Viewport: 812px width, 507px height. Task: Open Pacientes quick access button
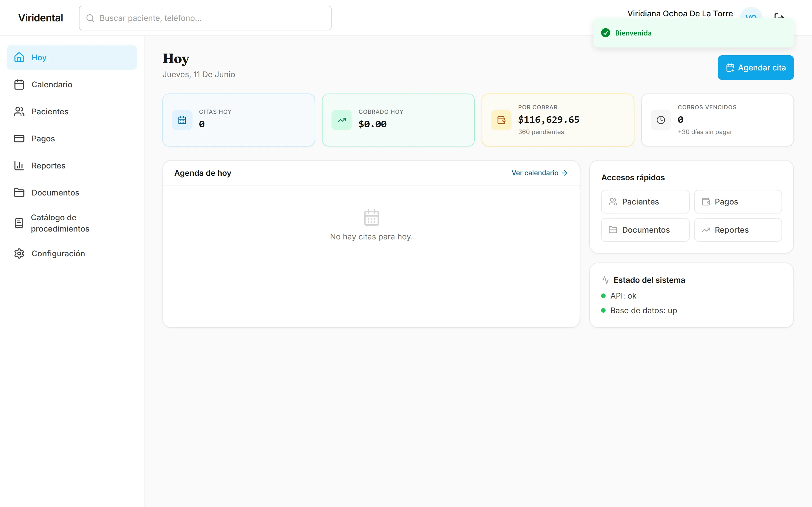[645, 201]
